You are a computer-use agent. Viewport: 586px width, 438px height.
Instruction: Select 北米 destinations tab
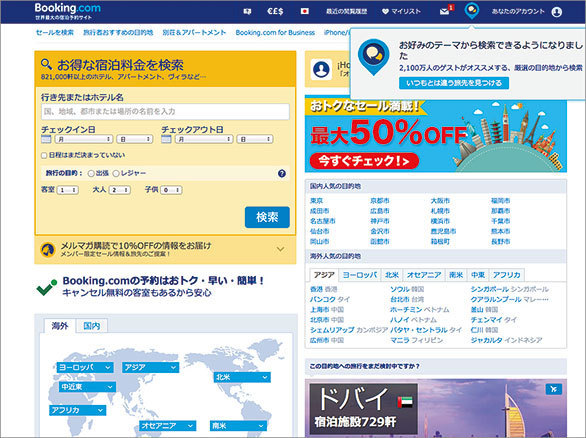(x=392, y=275)
